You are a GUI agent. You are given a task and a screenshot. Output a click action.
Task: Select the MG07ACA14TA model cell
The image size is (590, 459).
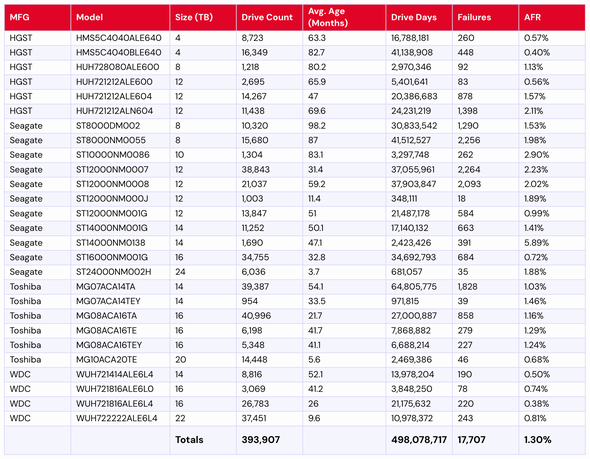120,287
